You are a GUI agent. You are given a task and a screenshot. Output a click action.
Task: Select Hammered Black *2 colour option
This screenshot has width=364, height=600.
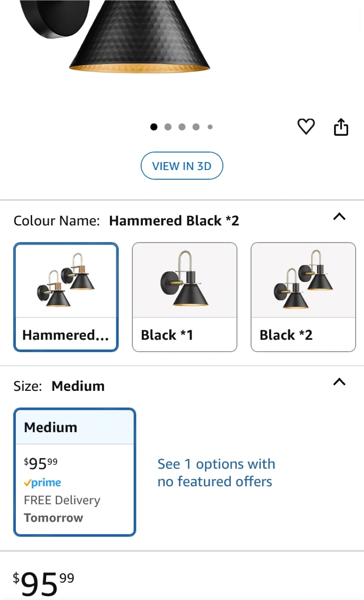pyautogui.click(x=66, y=297)
